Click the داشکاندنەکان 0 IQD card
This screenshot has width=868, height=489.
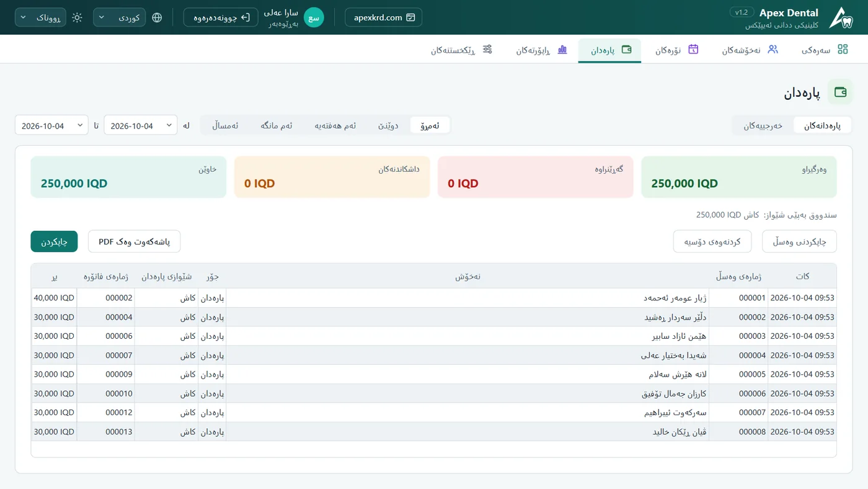pos(332,177)
